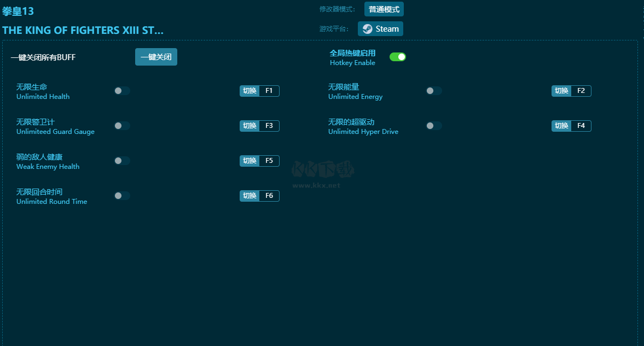Click the Steam logo icon
644x346 pixels.
tap(368, 29)
